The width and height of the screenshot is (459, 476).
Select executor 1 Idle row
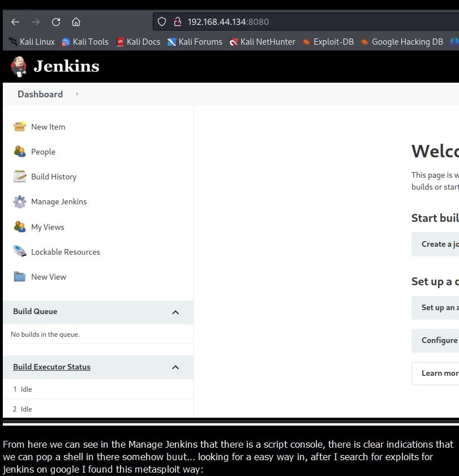[x=98, y=389]
